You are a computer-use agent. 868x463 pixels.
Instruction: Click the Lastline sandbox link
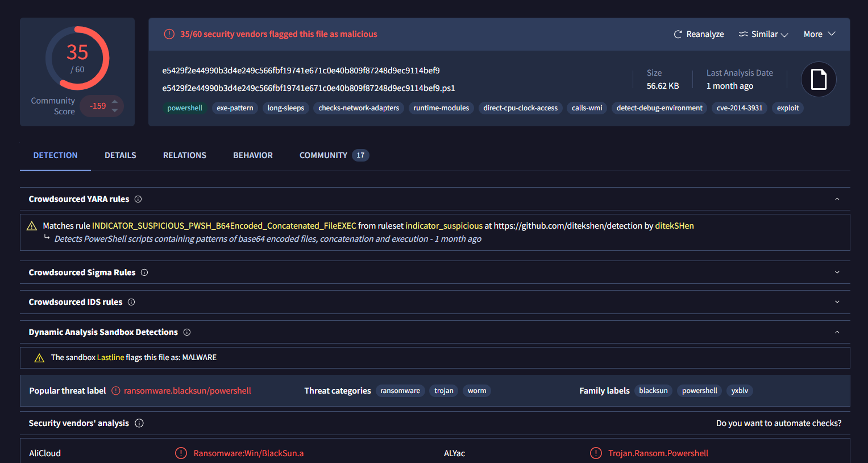point(110,357)
